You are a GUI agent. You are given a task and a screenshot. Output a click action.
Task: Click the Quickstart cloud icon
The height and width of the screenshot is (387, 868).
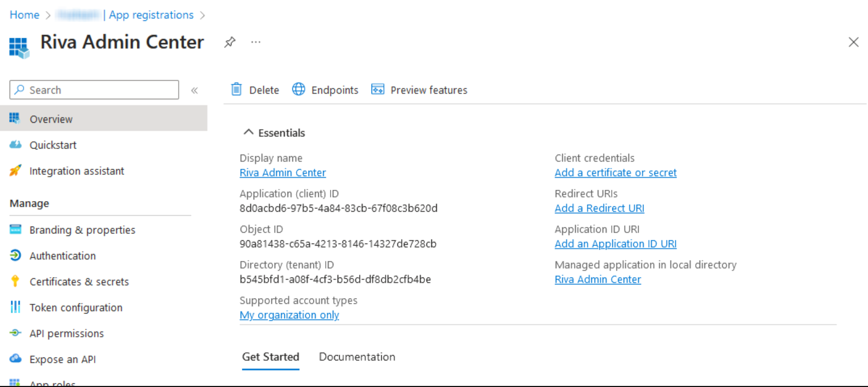[16, 144]
